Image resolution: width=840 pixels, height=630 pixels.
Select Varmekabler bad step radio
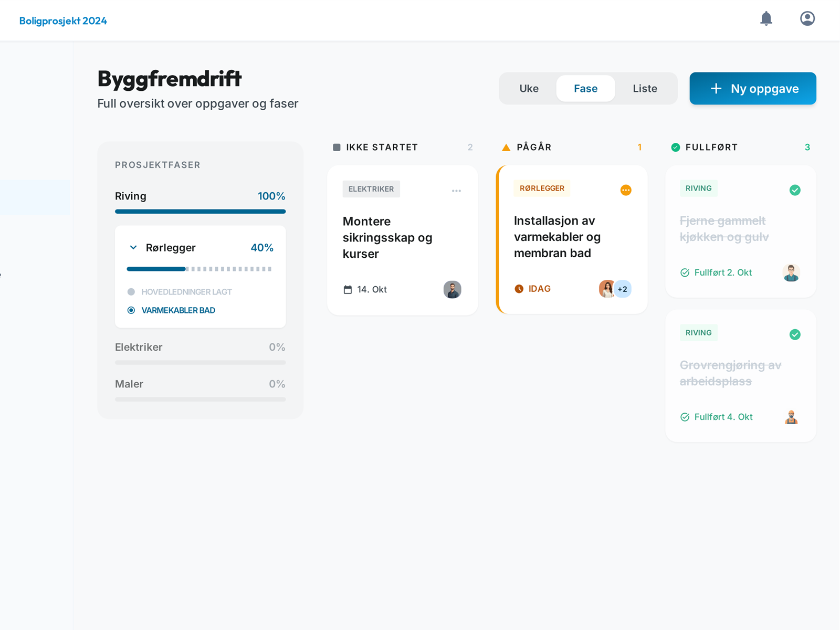[x=131, y=310]
